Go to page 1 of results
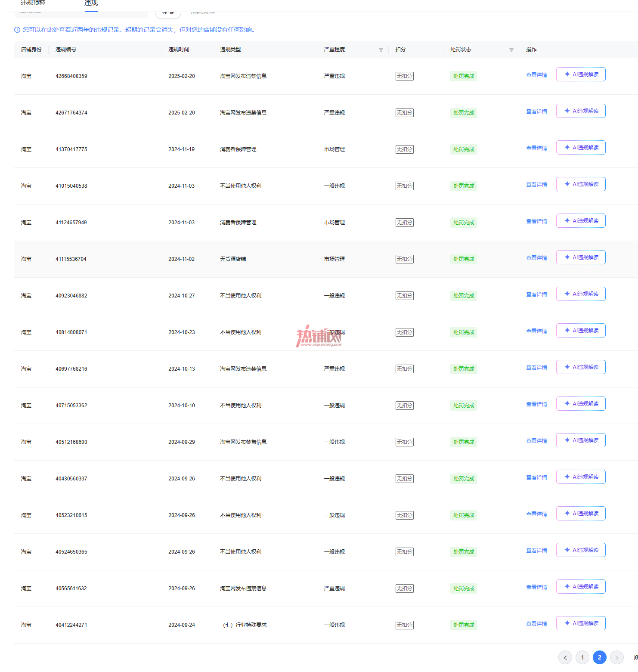The image size is (638, 672). coord(582,657)
